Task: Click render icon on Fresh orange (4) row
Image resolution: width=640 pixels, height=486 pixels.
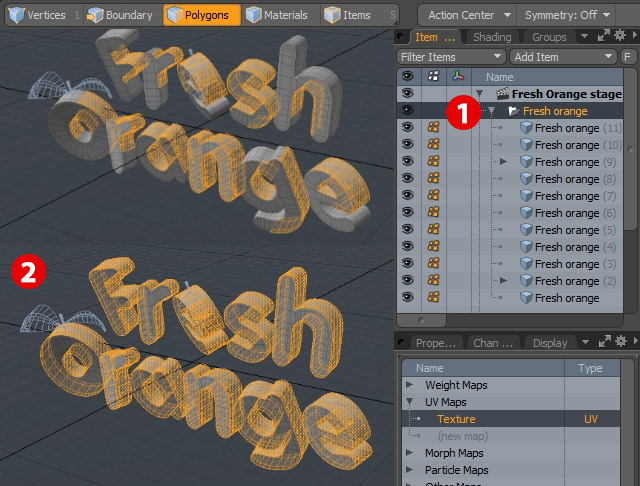Action: pos(433,246)
